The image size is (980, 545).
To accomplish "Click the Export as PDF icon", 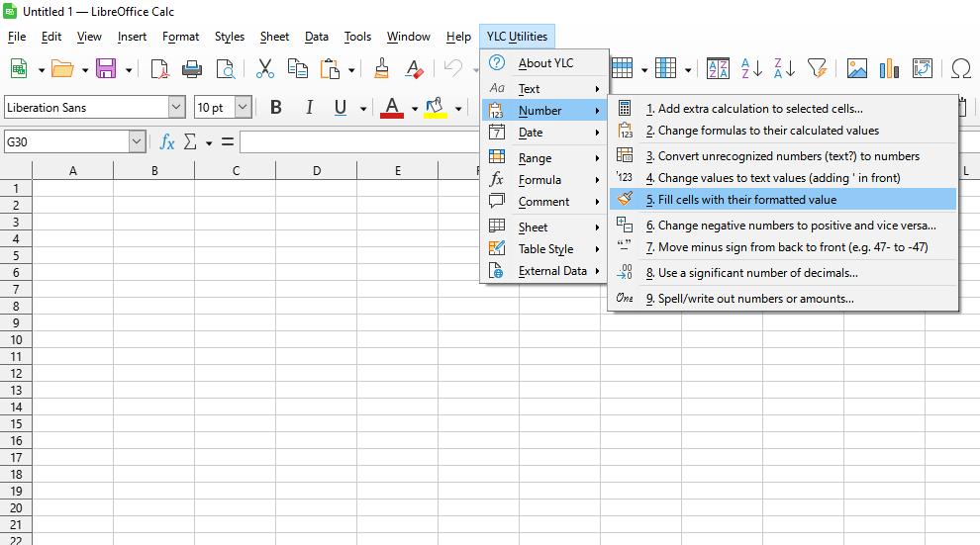I will tap(159, 68).
